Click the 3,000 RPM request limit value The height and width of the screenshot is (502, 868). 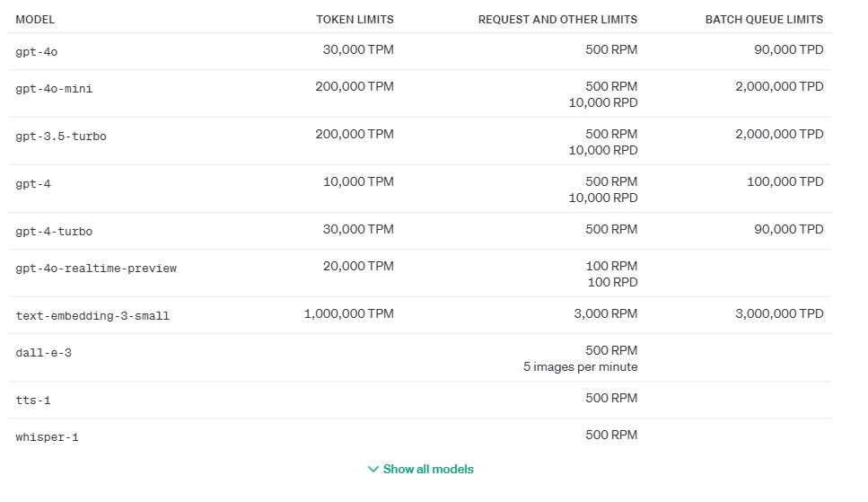coord(606,314)
